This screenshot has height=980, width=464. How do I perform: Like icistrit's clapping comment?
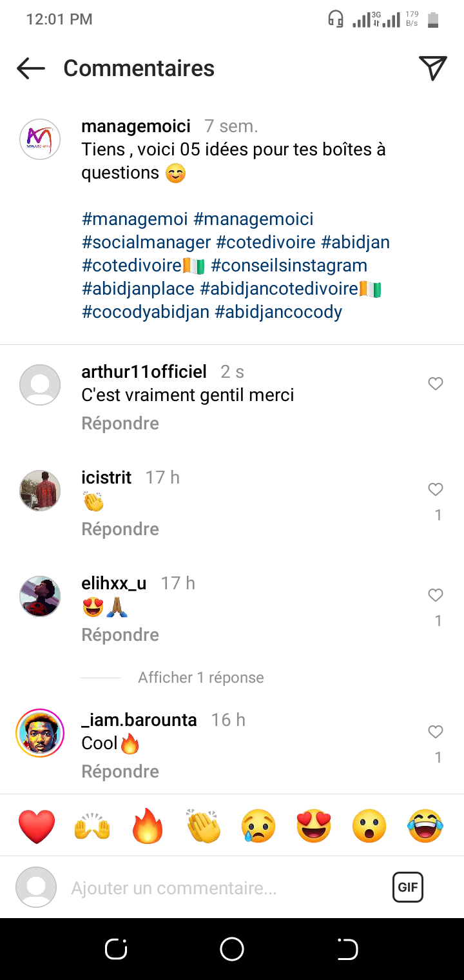(436, 490)
